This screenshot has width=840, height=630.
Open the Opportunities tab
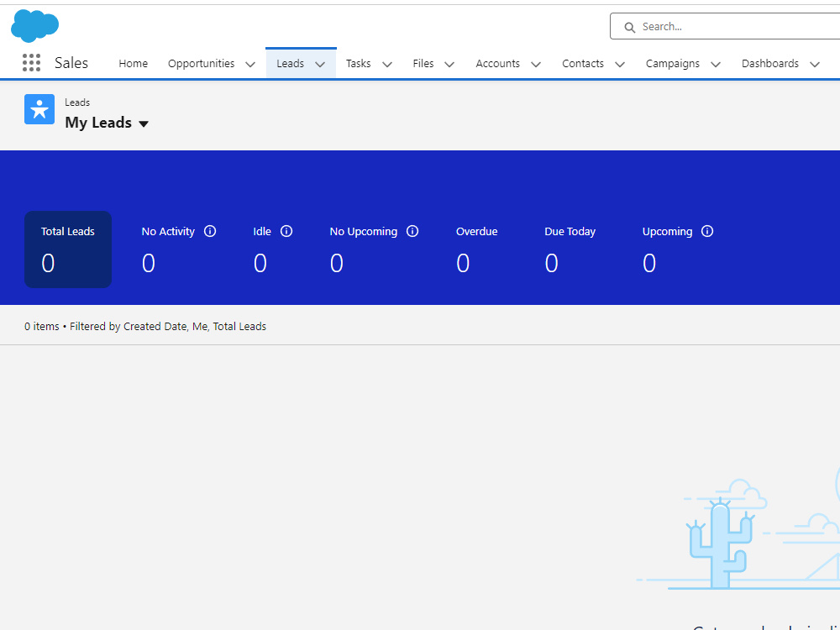(x=202, y=63)
